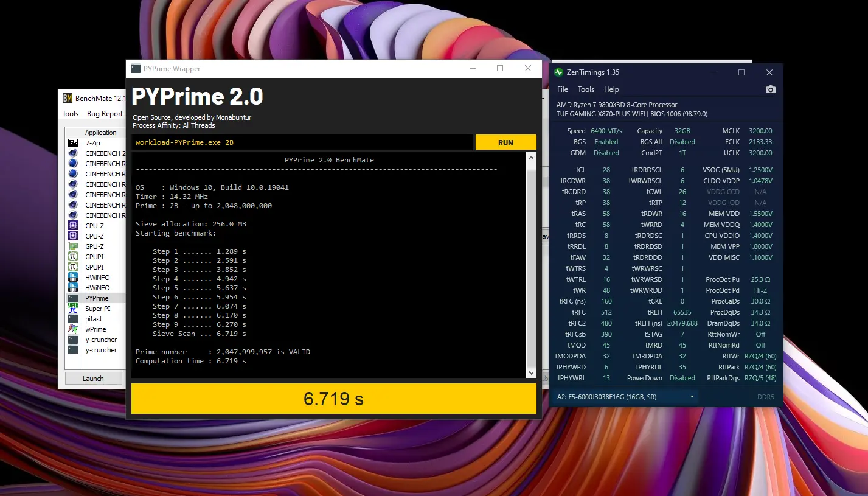Click the tREFI value 65535
The width and height of the screenshot is (868, 496).
[682, 312]
